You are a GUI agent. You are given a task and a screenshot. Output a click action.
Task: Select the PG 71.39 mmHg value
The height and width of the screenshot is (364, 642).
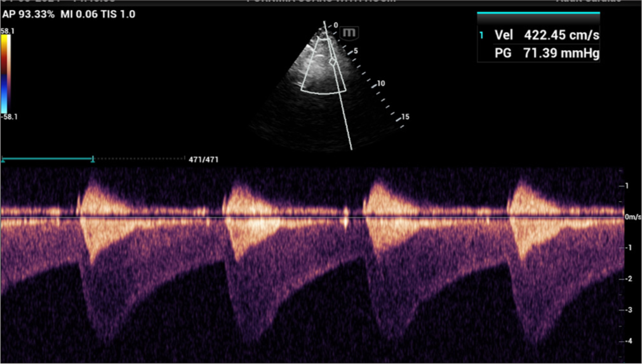[x=547, y=53]
